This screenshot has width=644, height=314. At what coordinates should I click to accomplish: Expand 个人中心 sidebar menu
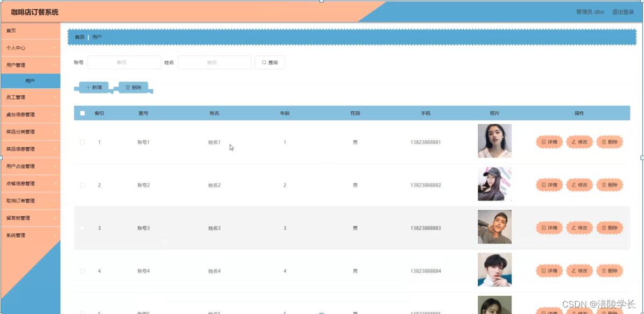[30, 48]
